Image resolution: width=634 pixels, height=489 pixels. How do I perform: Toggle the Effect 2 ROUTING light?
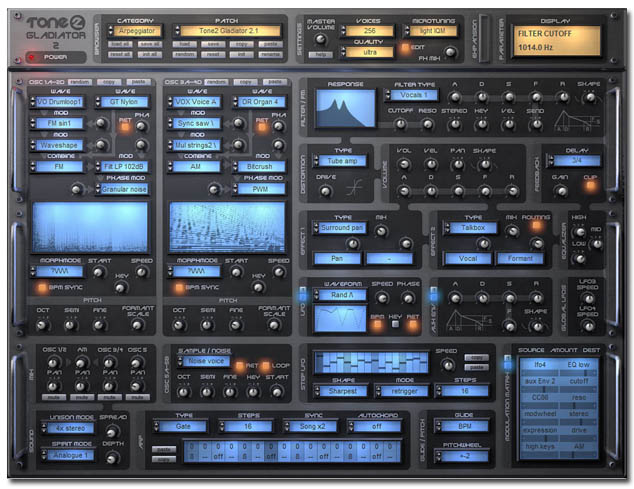(x=537, y=225)
